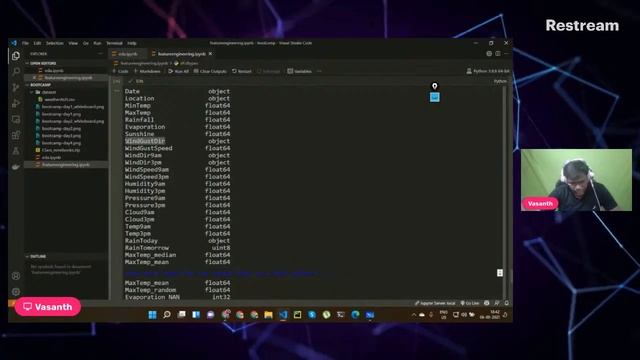The width and height of the screenshot is (640, 360).
Task: Open taskbar Search magnifier icon
Action: (167, 315)
